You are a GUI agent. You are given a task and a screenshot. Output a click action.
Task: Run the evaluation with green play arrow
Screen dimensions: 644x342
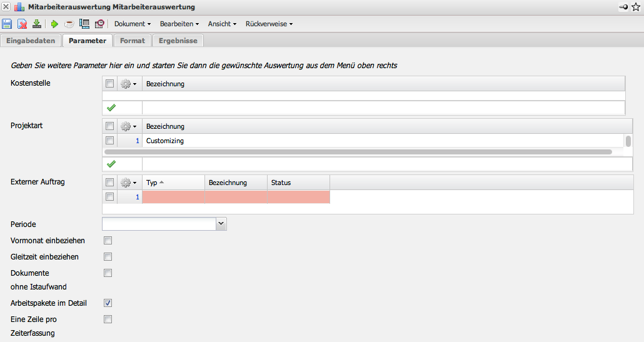(x=54, y=24)
